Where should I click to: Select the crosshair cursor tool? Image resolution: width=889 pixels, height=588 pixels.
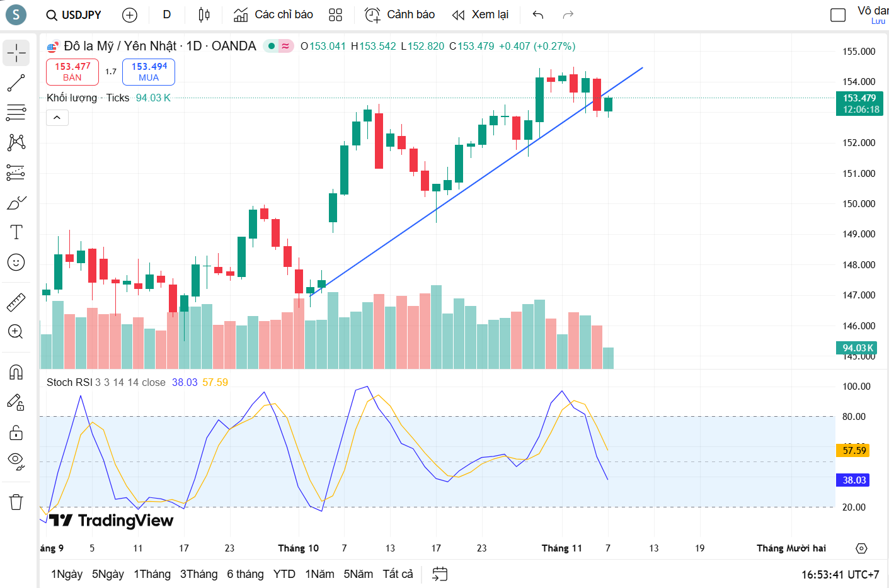tap(16, 53)
